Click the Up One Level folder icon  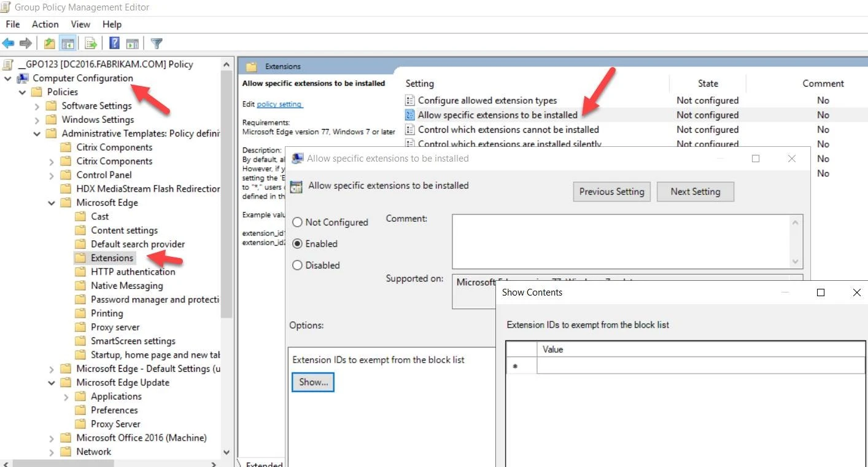(50, 44)
